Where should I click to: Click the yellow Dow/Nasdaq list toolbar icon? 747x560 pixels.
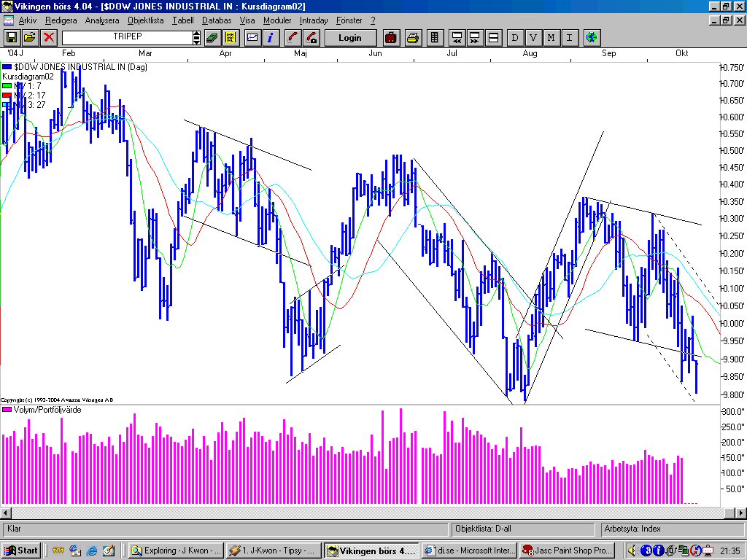point(231,38)
